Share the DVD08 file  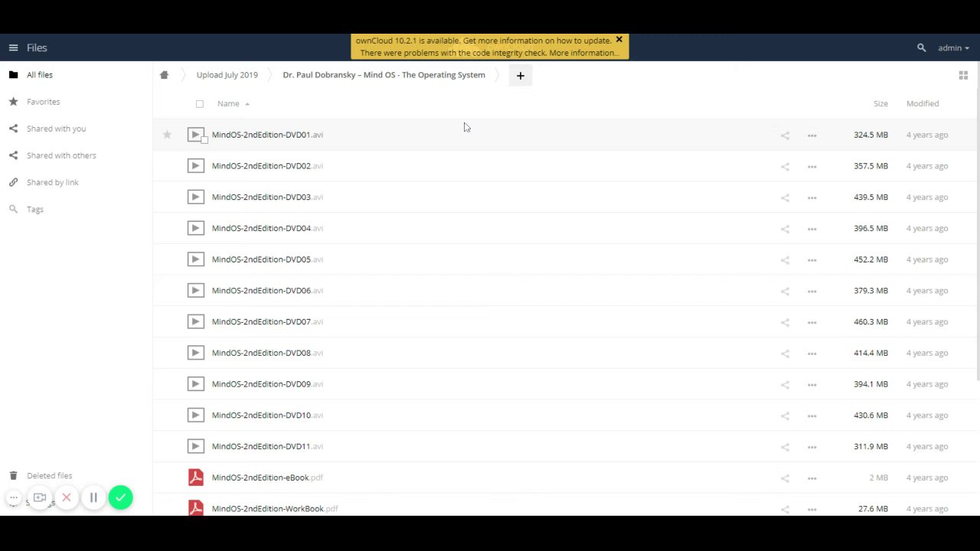785,354
